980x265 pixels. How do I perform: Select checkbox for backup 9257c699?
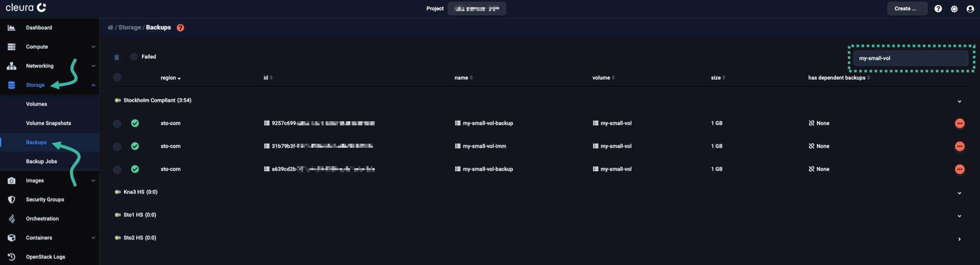tap(117, 123)
